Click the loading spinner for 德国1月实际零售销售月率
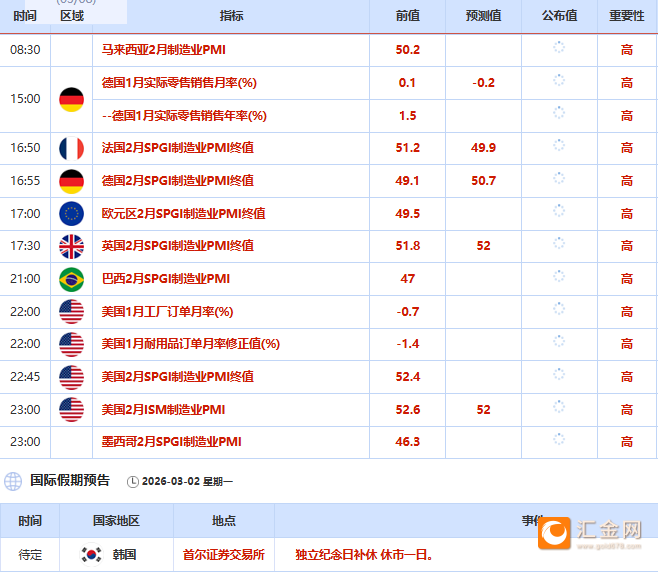The image size is (658, 572). tap(559, 80)
